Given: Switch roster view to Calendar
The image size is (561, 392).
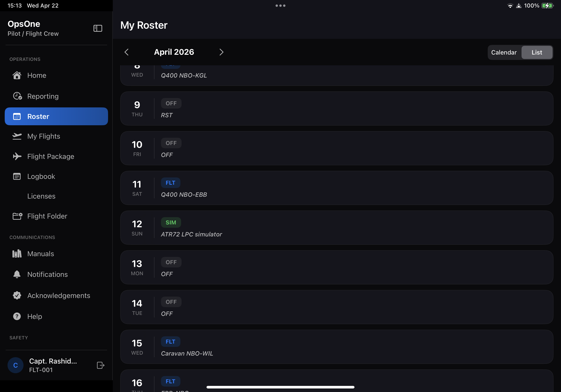Looking at the screenshot, I should (x=504, y=52).
